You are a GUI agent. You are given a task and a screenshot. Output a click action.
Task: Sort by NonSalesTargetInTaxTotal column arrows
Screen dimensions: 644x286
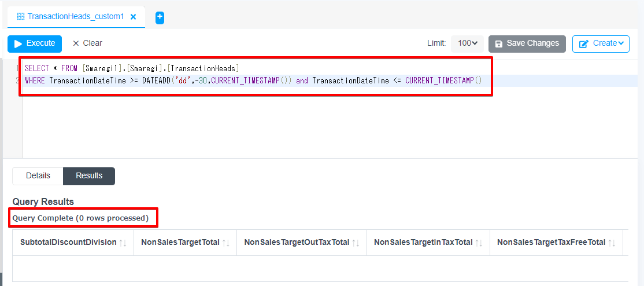point(479,243)
